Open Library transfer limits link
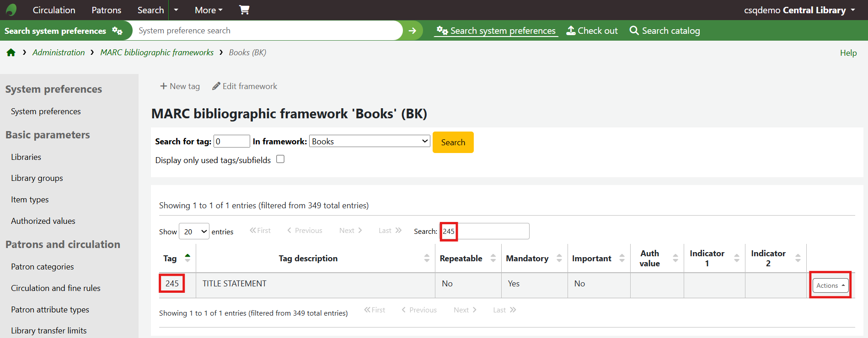The height and width of the screenshot is (338, 868). pyautogui.click(x=49, y=331)
